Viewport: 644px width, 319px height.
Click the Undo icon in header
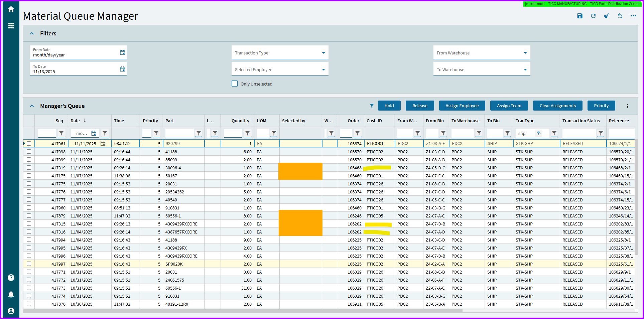pyautogui.click(x=620, y=16)
